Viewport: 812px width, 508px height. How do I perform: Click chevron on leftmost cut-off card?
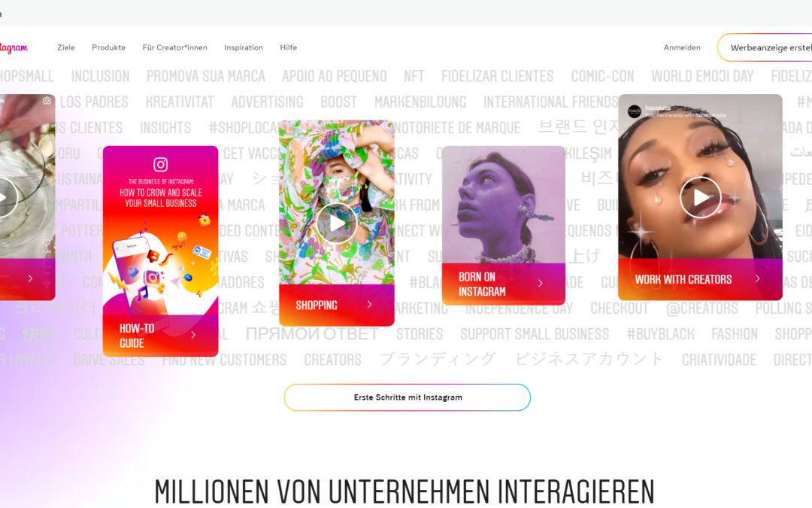tap(30, 278)
